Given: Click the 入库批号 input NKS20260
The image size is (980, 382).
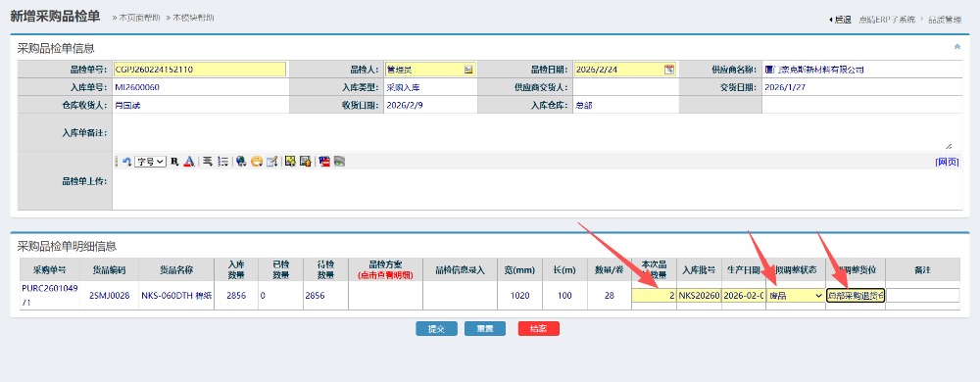Looking at the screenshot, I should tap(700, 295).
